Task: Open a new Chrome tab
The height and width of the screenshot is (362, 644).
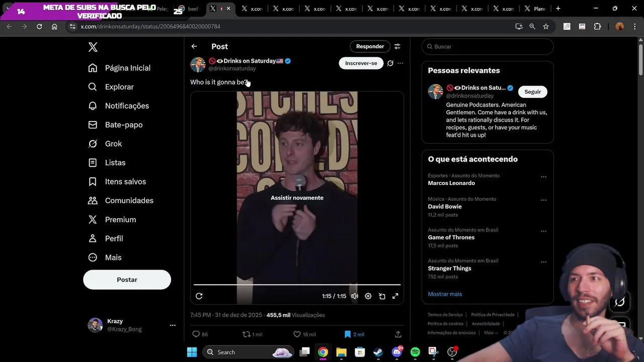Action: [558, 9]
